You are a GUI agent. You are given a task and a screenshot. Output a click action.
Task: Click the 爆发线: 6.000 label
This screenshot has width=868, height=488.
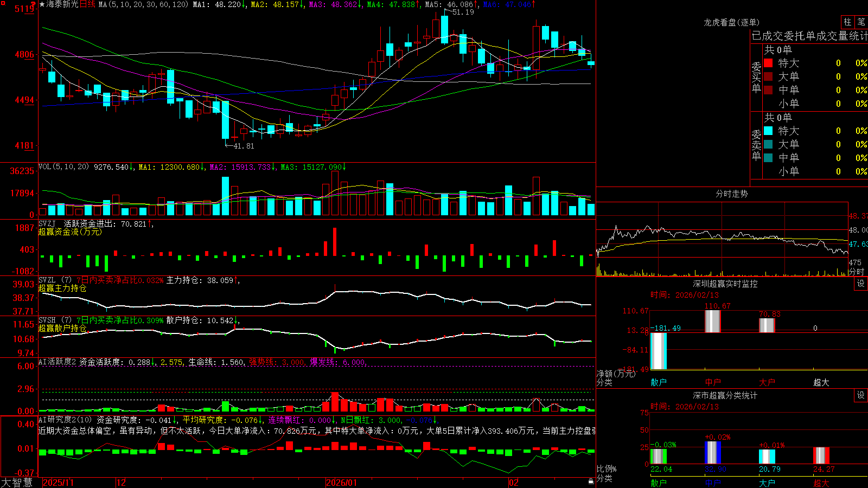point(338,362)
